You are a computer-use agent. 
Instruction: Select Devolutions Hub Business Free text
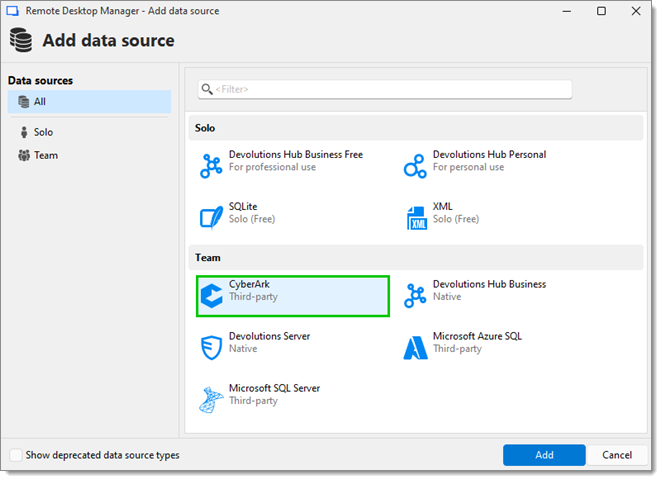(296, 155)
